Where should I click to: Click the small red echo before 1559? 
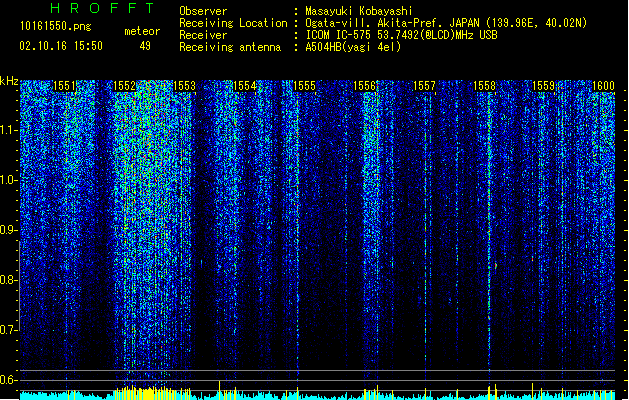coord(533,259)
